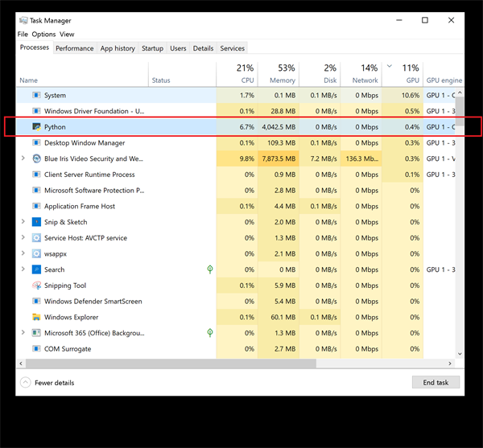Click the horizontal scrollbar thumb
The image size is (483, 448).
pyautogui.click(x=171, y=364)
